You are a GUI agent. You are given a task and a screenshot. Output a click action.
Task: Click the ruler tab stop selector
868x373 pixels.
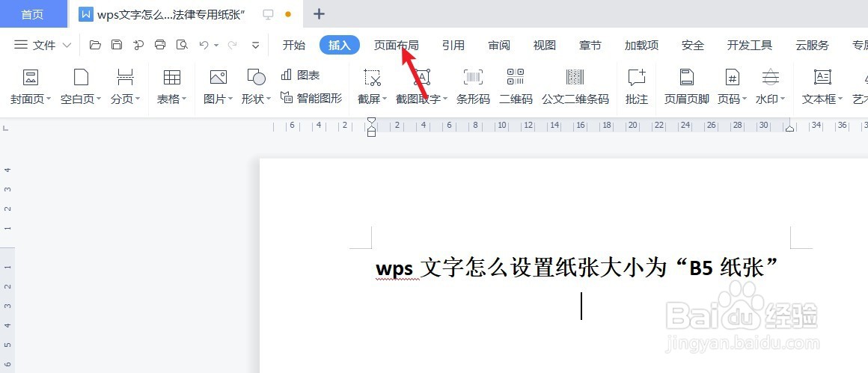(5, 129)
